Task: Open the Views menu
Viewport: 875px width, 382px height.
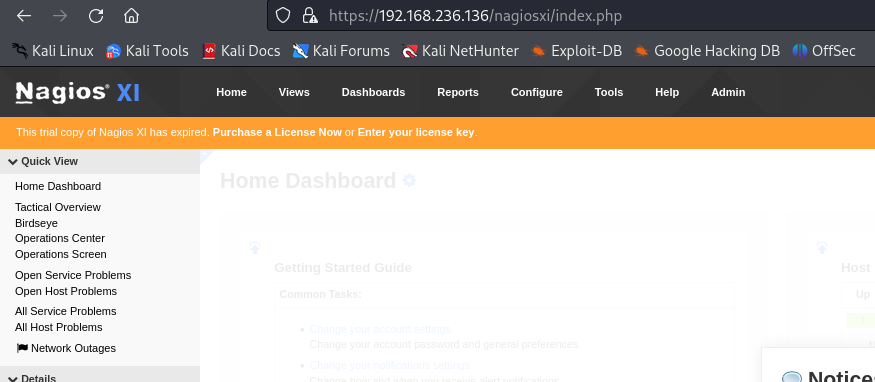Action: click(294, 93)
